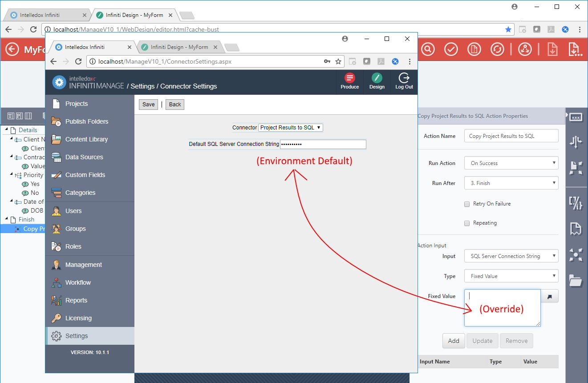The image size is (588, 383).
Task: Click the Fixed Value text area
Action: coord(503,308)
